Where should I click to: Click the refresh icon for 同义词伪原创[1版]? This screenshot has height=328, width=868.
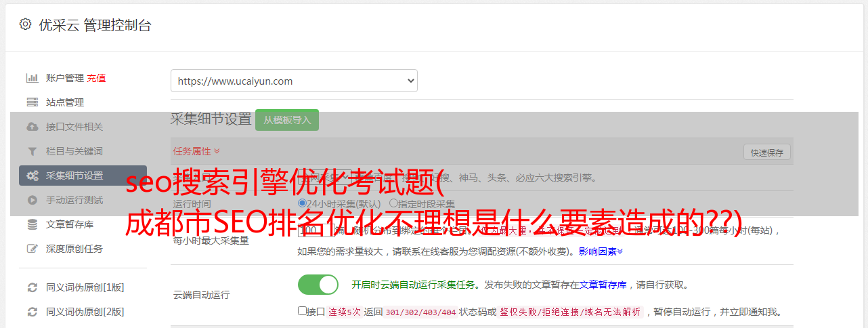[32, 287]
